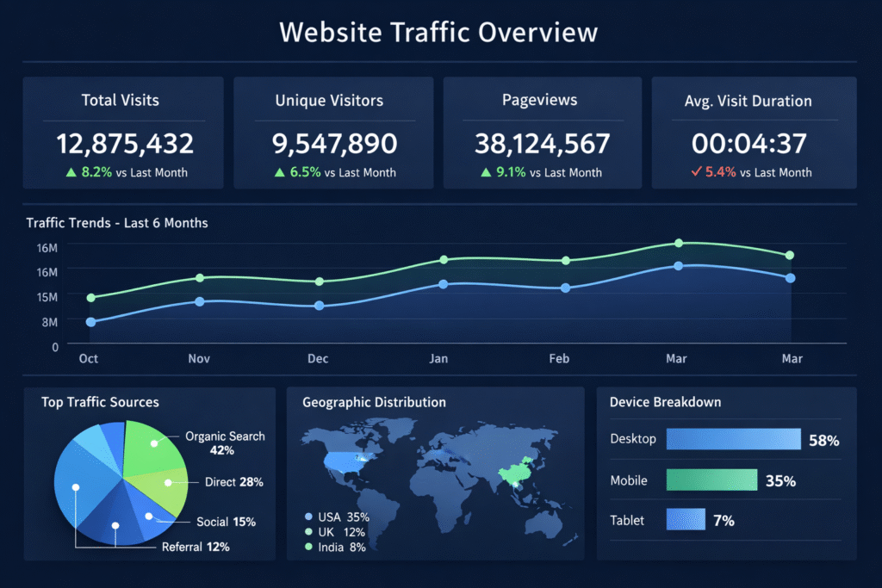Select the Organic Search pie slice marker
882x588 pixels.
coord(154,443)
